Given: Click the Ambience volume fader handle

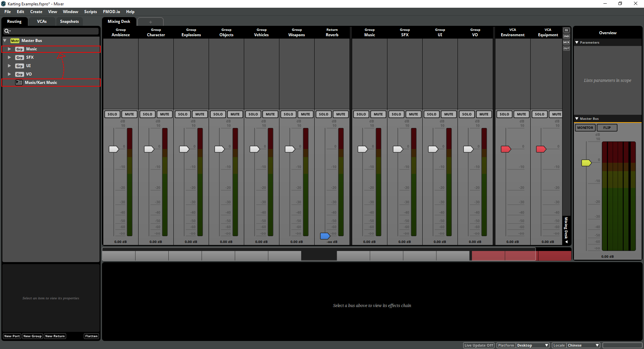Looking at the screenshot, I should 114,149.
